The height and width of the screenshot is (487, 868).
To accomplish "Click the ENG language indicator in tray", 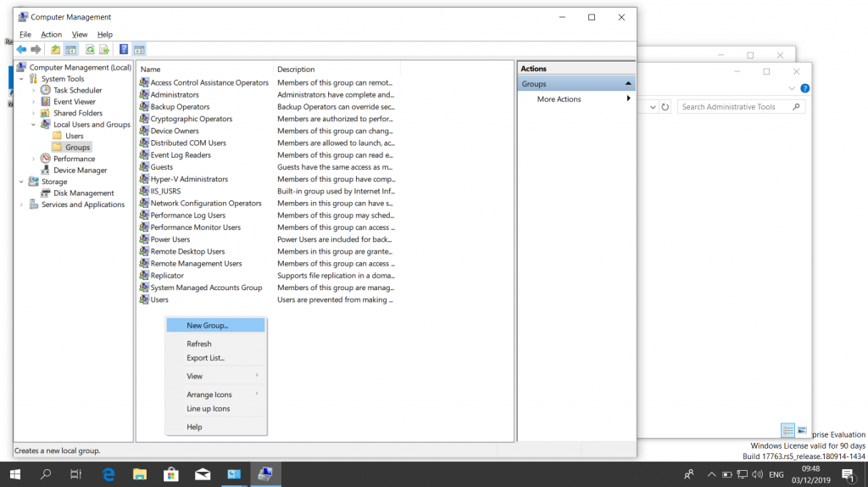I will tap(776, 475).
